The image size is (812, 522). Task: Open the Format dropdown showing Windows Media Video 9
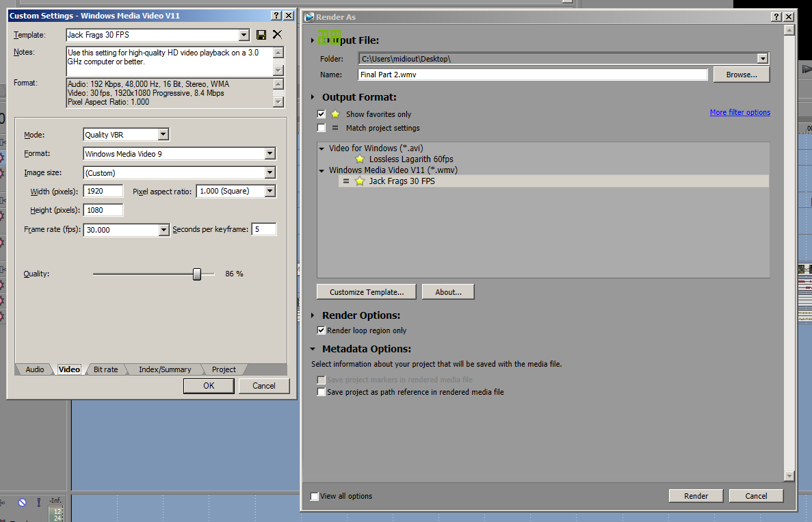pyautogui.click(x=270, y=154)
